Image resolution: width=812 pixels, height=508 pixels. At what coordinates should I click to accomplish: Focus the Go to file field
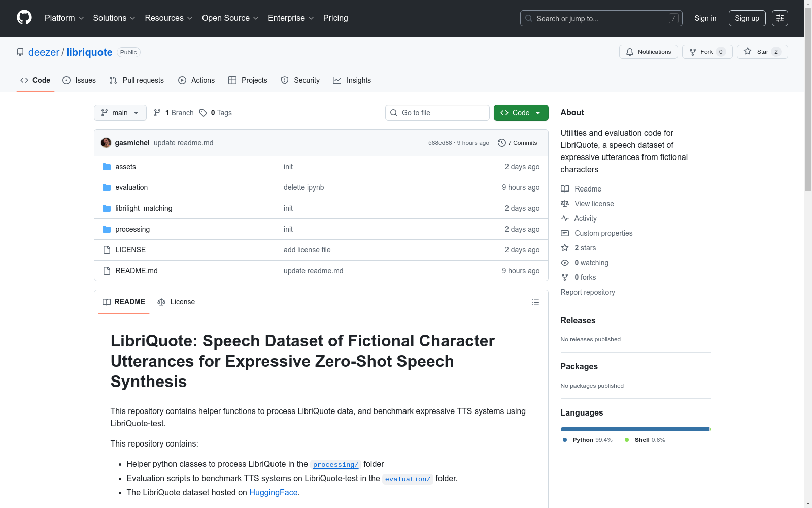(x=437, y=113)
